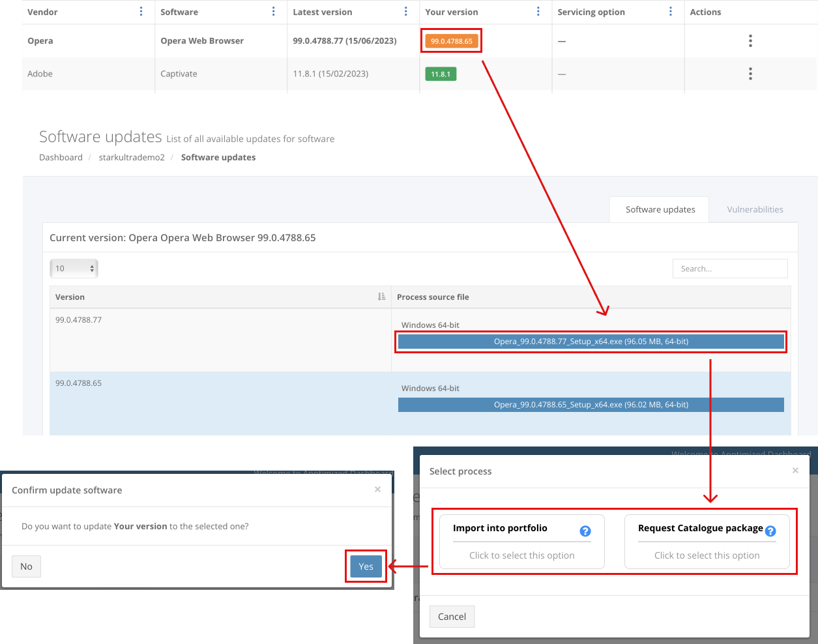Viewport: 818px width, 644px height.
Task: Cancel the Select process dialog
Action: coord(452,617)
